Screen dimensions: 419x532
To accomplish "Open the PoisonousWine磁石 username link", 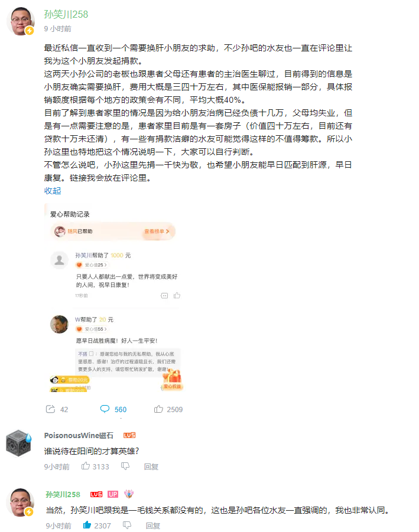I will tap(79, 435).
